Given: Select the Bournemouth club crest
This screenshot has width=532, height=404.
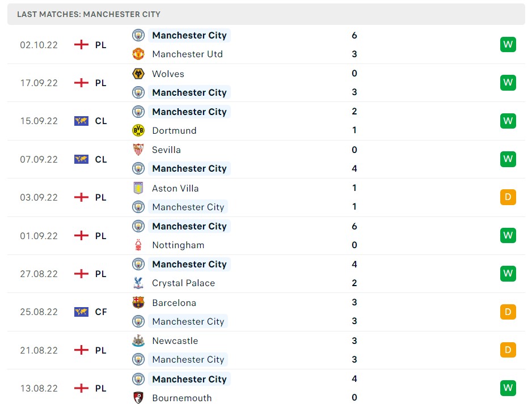Looking at the screenshot, I should click(x=138, y=398).
